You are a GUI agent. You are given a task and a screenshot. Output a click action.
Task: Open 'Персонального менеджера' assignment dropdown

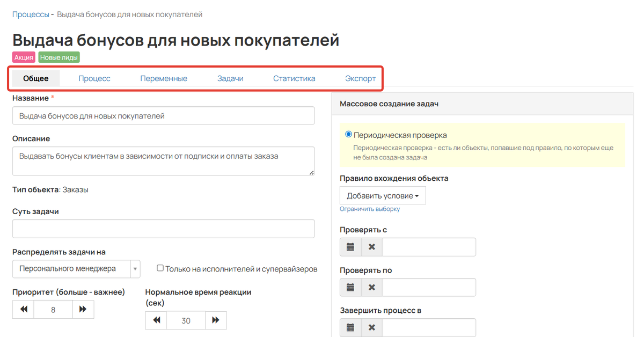point(76,269)
